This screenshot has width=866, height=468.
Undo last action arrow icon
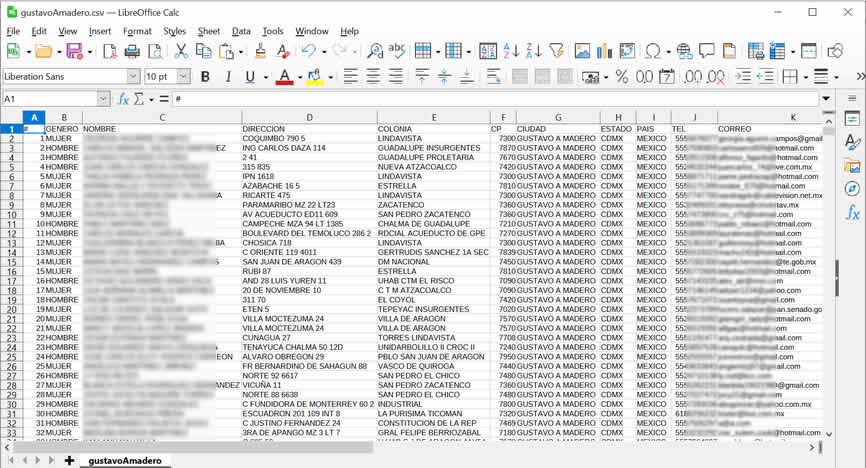[x=308, y=51]
